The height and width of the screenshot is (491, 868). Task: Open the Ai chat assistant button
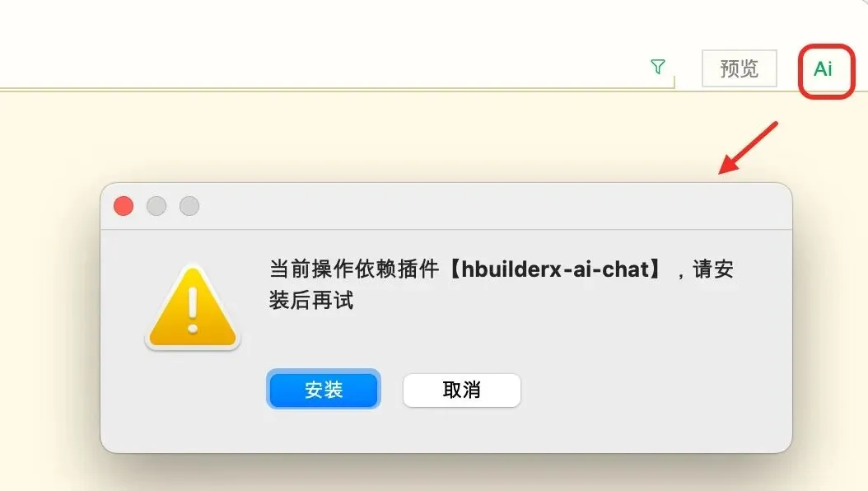pos(824,69)
